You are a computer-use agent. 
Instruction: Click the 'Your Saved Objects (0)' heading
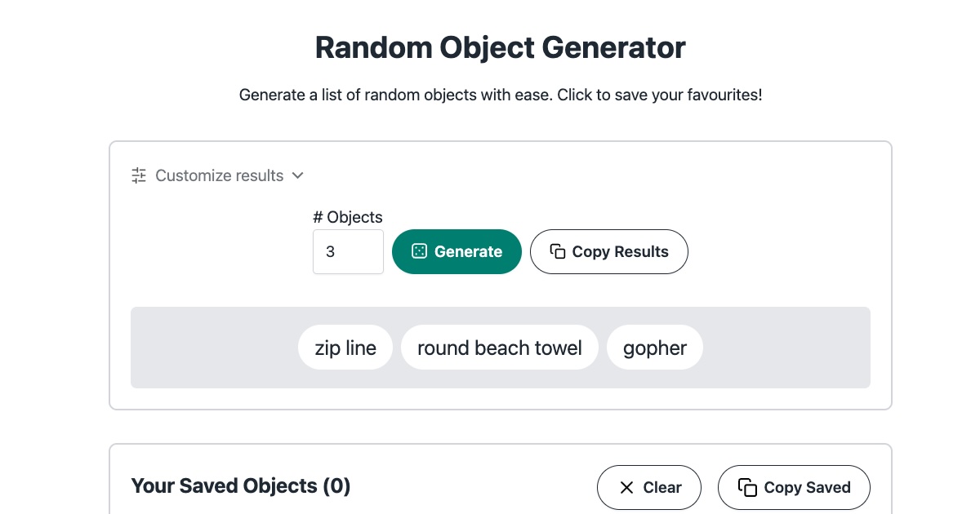[x=241, y=486]
